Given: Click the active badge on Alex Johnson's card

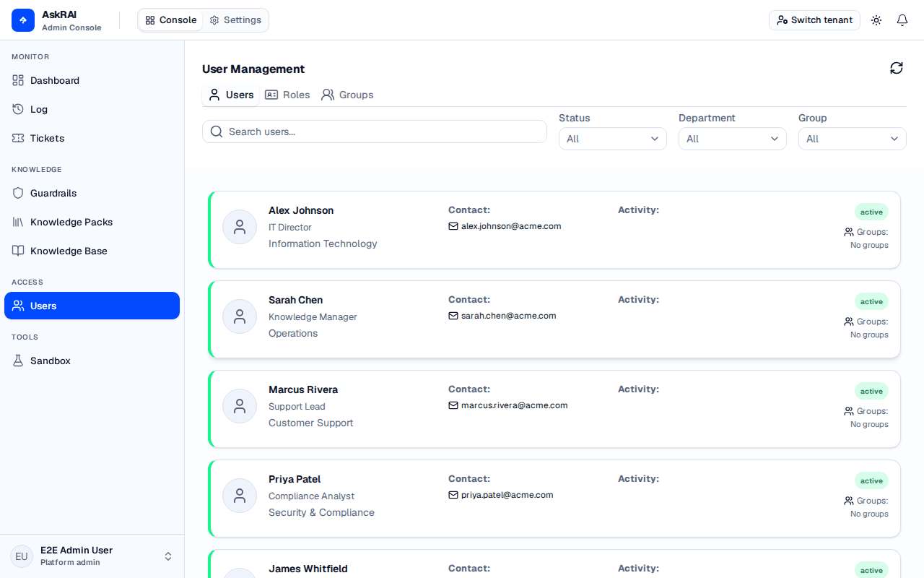Looking at the screenshot, I should (871, 212).
